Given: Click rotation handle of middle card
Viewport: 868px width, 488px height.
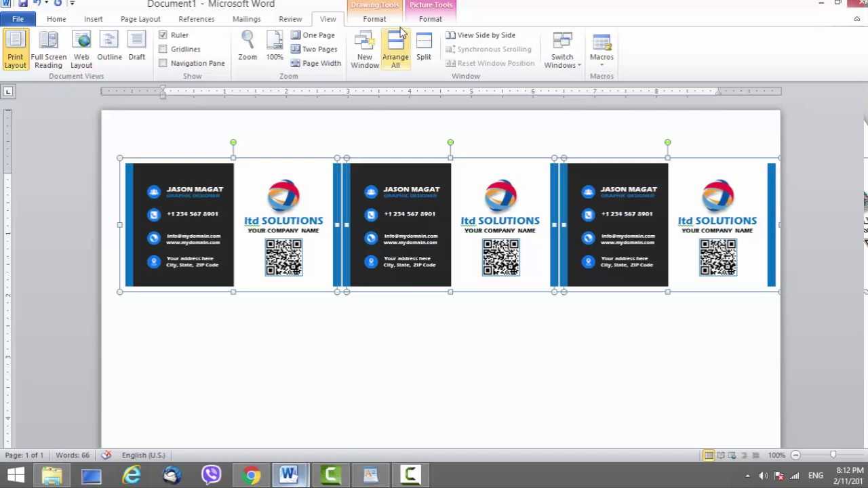Looking at the screenshot, I should coord(450,143).
